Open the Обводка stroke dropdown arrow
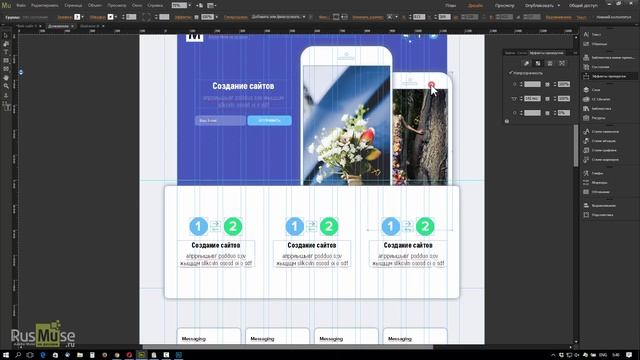 point(116,17)
